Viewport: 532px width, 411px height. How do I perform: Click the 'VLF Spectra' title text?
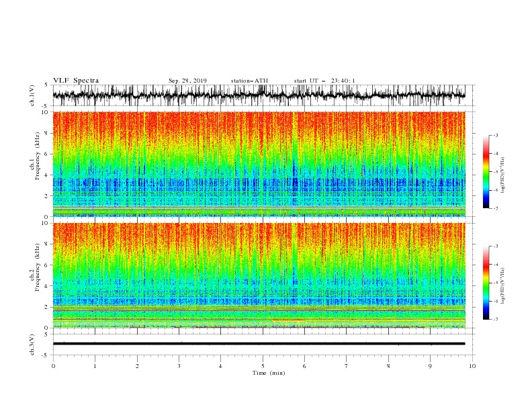pyautogui.click(x=76, y=81)
